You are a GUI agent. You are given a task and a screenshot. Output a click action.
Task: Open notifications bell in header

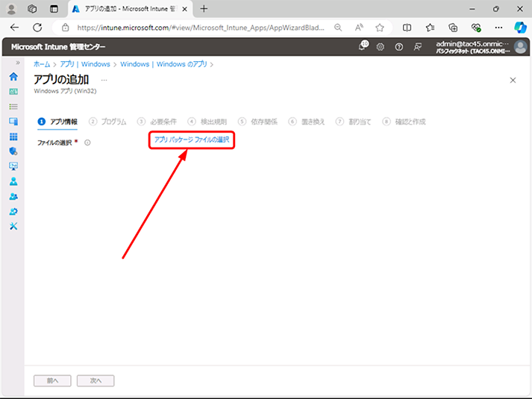tap(363, 46)
